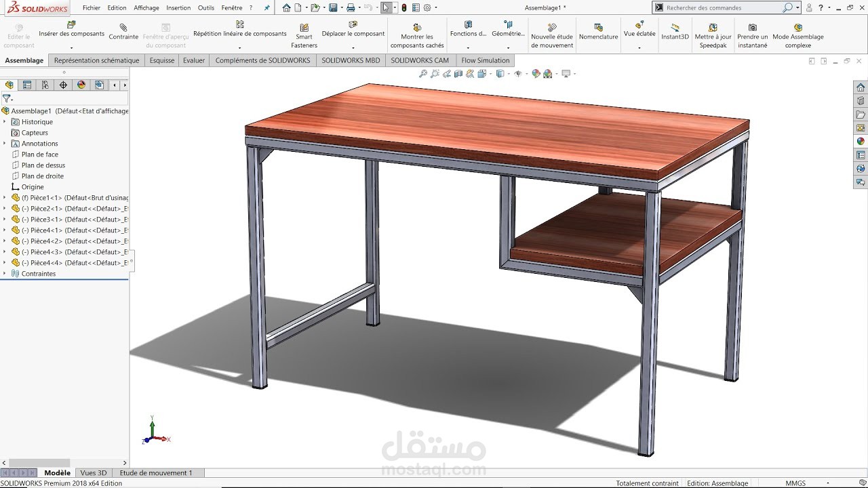Screen dimensions: 868x488
Task: Open the Fichier menu
Action: point(92,8)
